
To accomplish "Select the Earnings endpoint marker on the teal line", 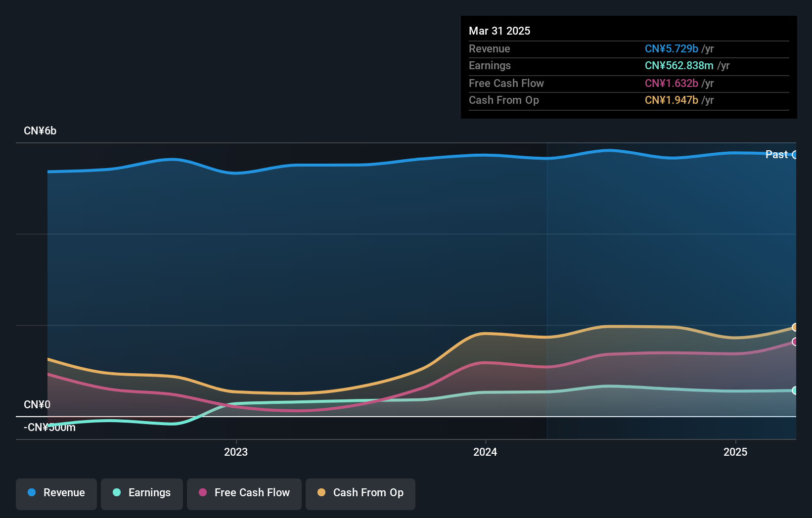I will [x=795, y=390].
